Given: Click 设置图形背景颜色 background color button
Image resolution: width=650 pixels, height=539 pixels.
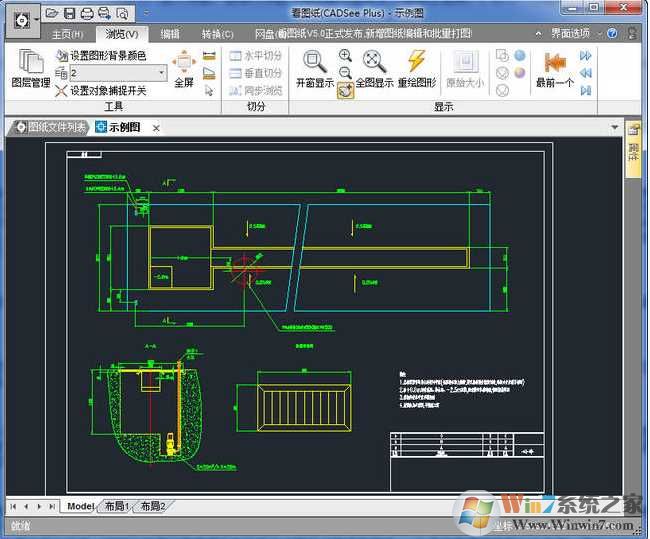Looking at the screenshot, I should click(x=101, y=56).
